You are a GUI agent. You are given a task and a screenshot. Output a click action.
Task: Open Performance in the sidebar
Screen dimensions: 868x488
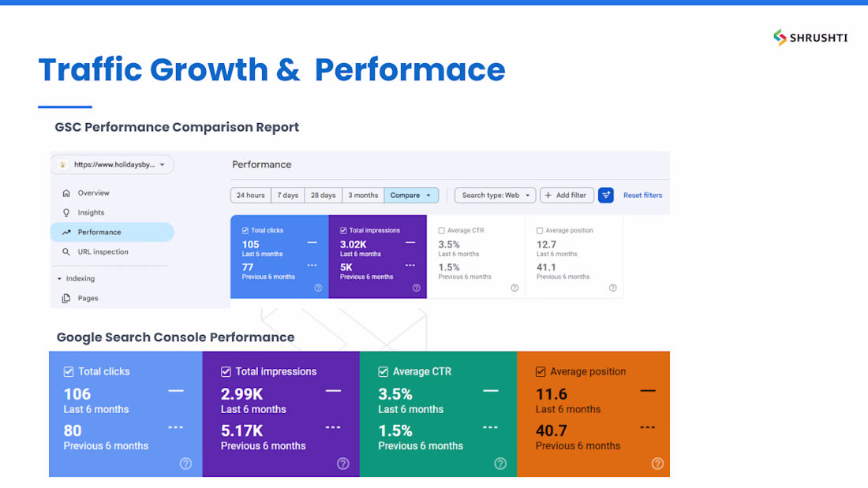coord(112,232)
